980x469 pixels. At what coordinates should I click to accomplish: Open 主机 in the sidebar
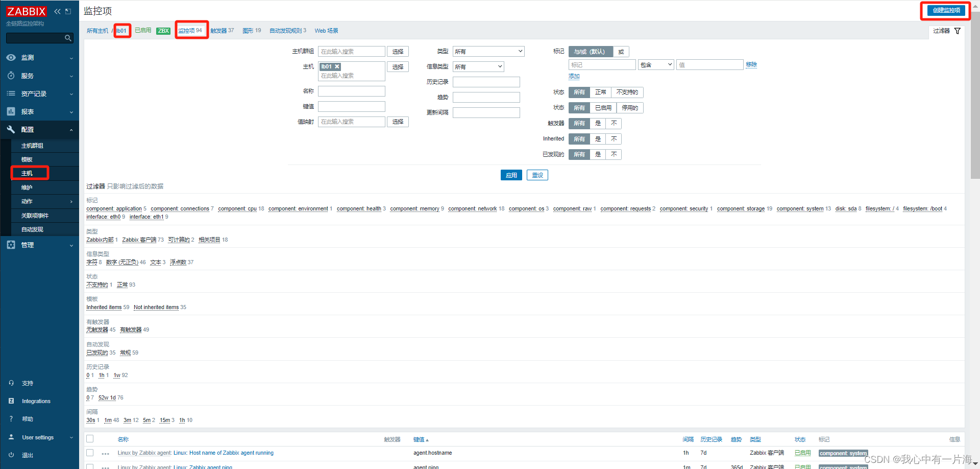27,173
